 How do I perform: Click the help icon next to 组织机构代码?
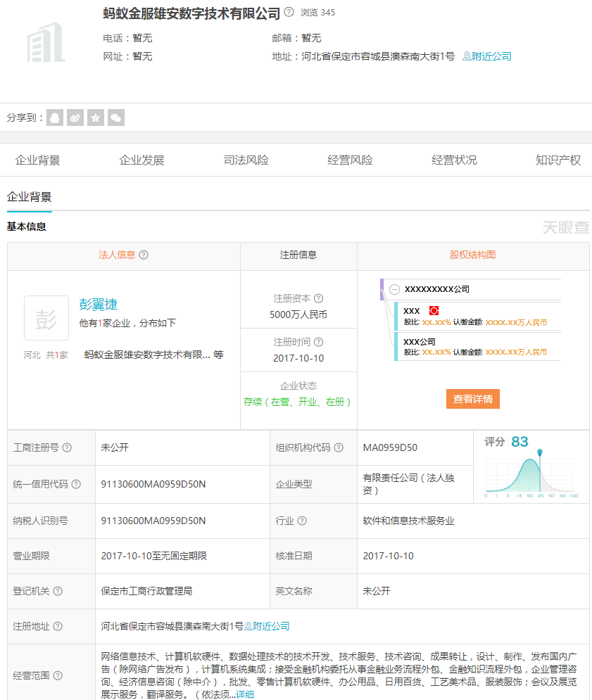339,447
